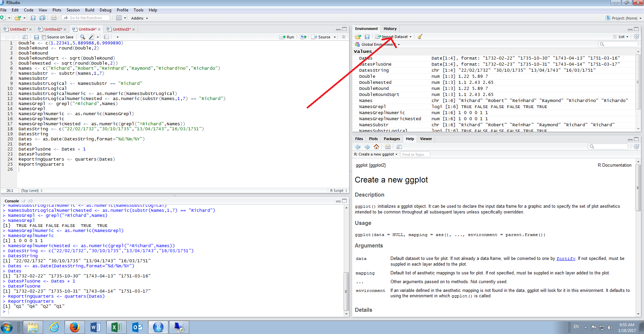The width and height of the screenshot is (644, 334).
Task: Switch to the Files tab
Action: (x=359, y=139)
